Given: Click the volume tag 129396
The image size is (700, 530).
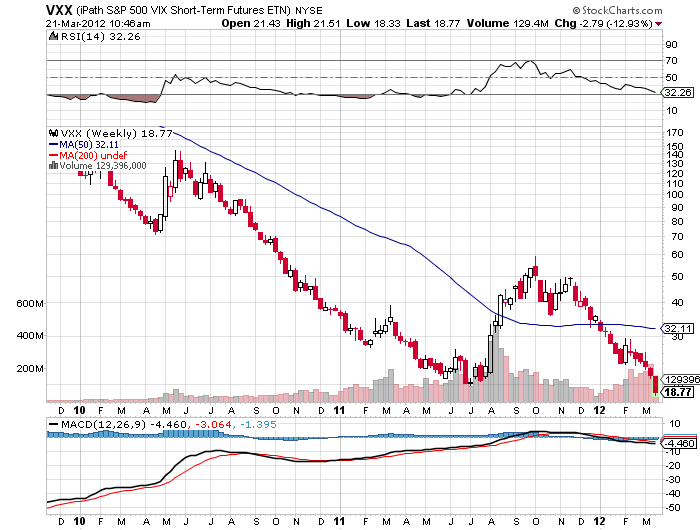Looking at the screenshot, I should (681, 380).
